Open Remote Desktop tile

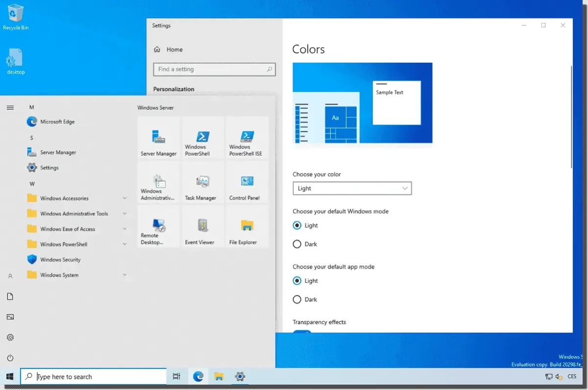[x=158, y=226]
